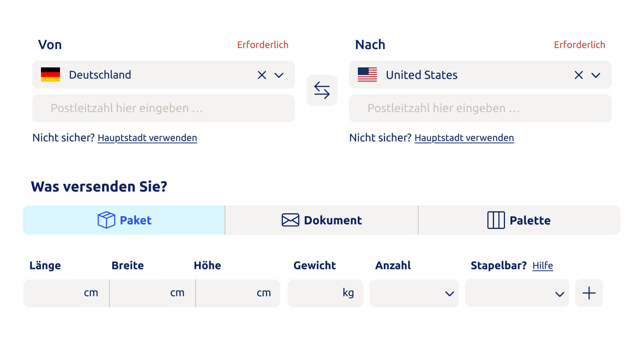This screenshot has width=644, height=345.
Task: Clear United States using the X icon
Action: click(579, 75)
